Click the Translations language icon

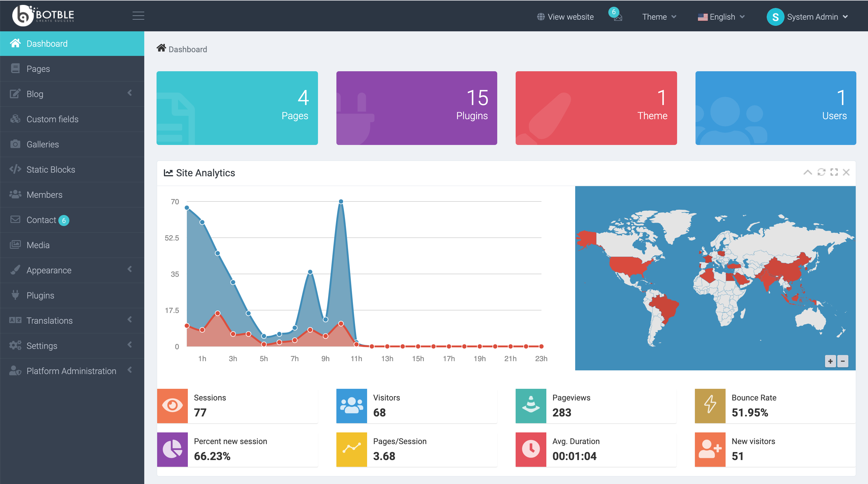[15, 320]
